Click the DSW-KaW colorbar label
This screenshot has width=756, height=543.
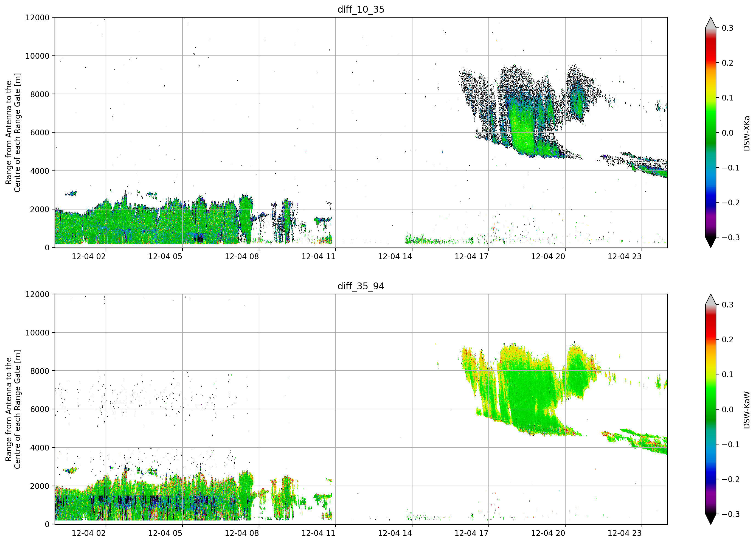(x=746, y=410)
